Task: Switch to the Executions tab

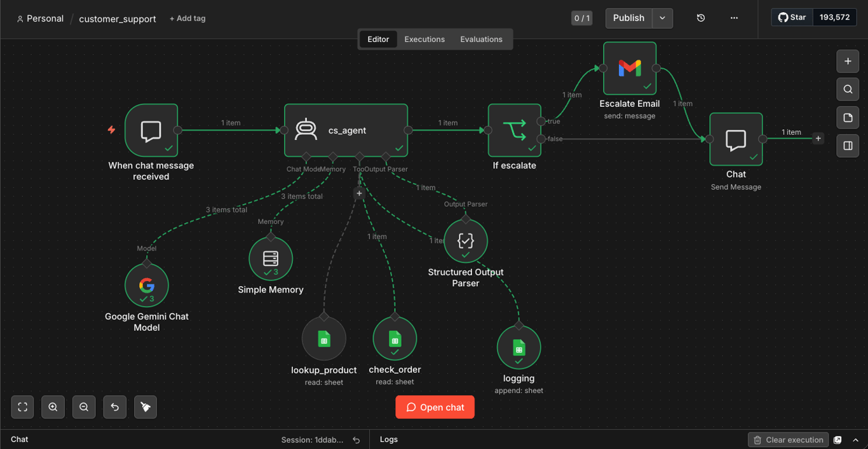Action: pyautogui.click(x=424, y=39)
